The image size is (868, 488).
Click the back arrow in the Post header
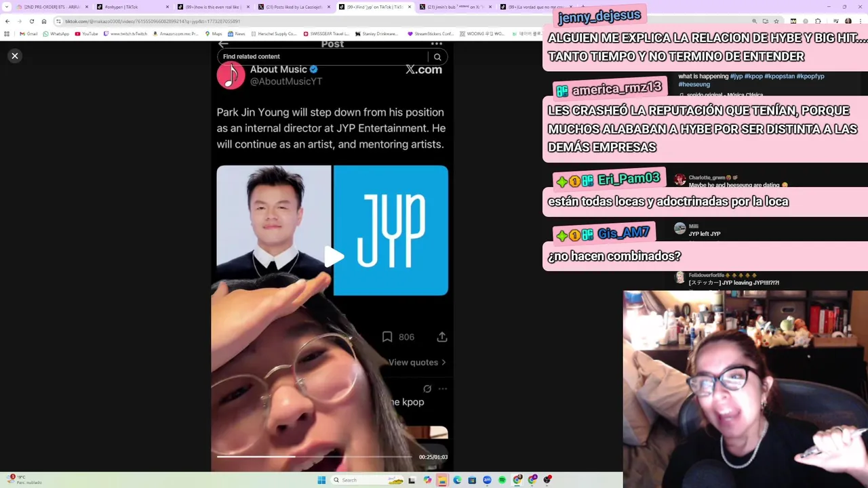(x=223, y=44)
